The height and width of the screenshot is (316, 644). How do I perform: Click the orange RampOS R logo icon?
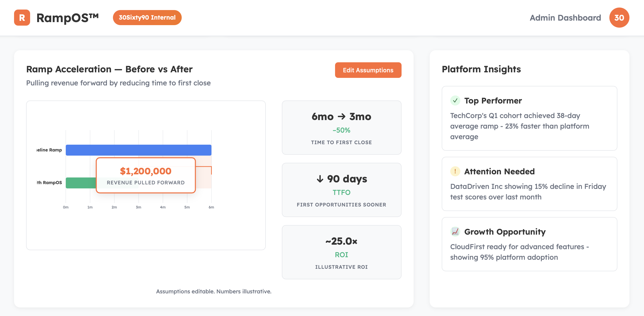(22, 18)
